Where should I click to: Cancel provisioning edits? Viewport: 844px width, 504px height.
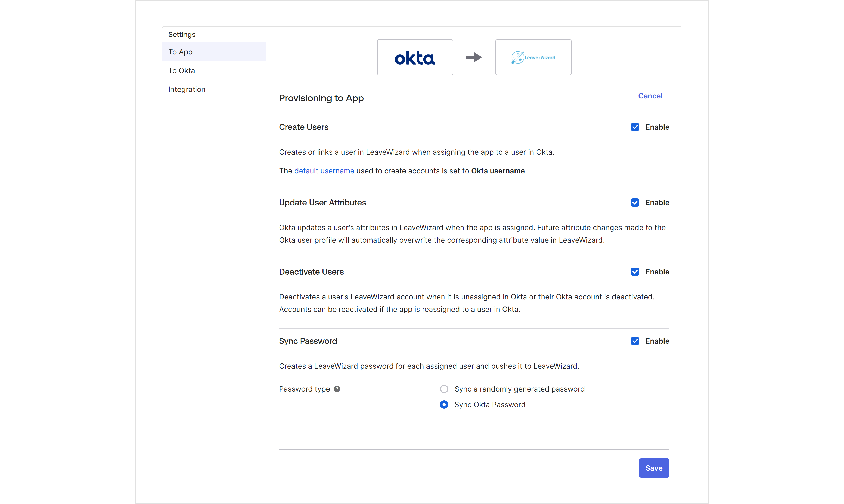coord(650,96)
